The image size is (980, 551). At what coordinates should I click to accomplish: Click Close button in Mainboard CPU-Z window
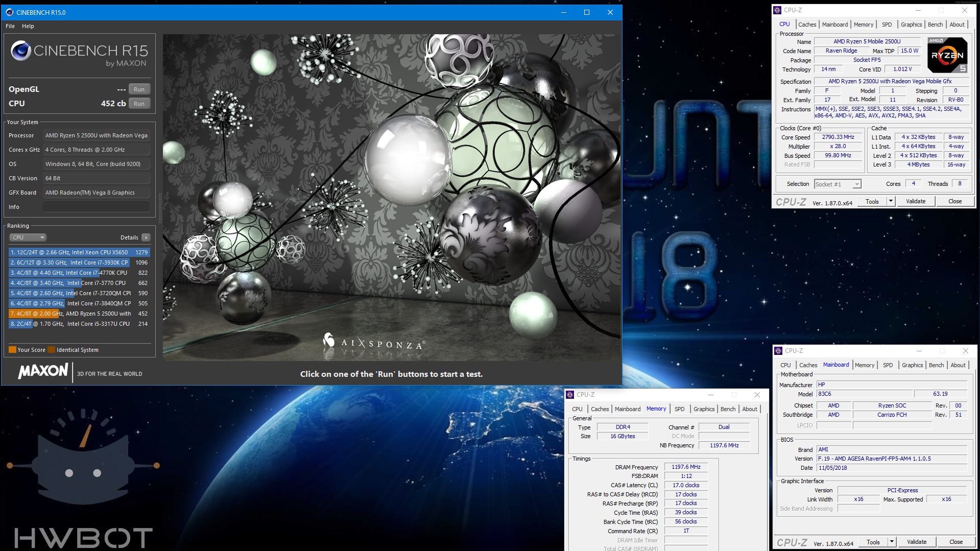(x=956, y=542)
